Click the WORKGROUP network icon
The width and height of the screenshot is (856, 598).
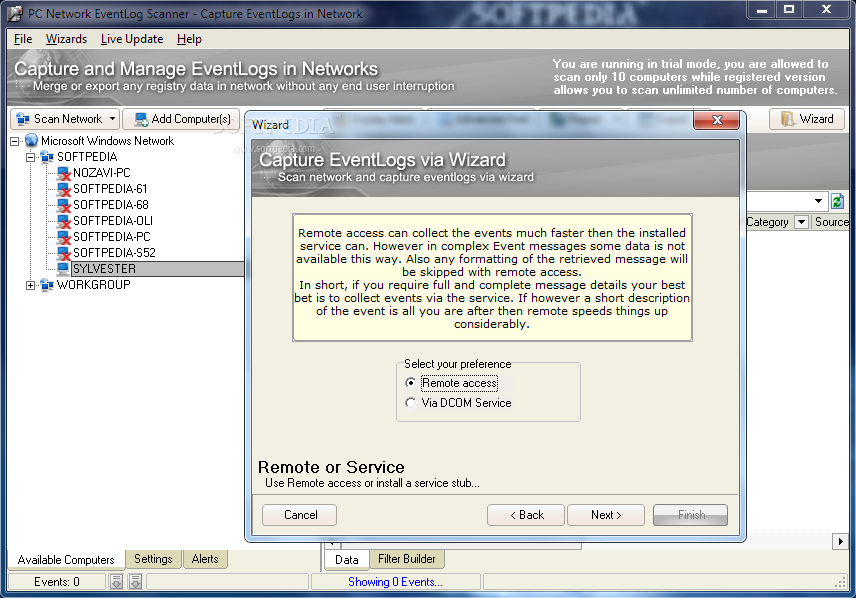[47, 285]
